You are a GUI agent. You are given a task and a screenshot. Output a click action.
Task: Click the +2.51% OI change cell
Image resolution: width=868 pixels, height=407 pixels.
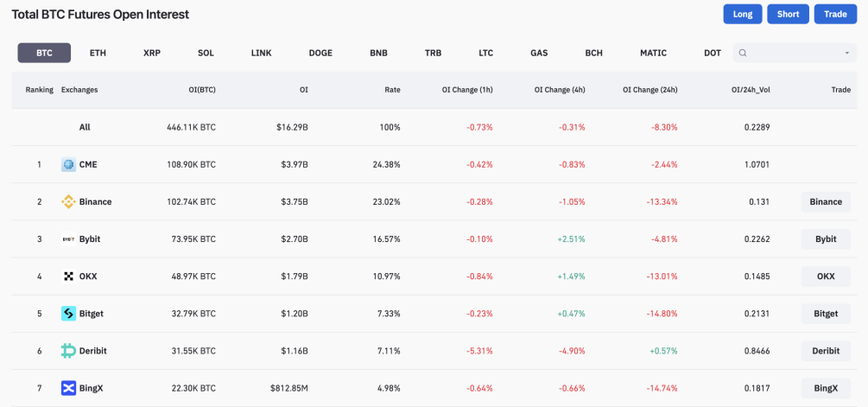click(x=570, y=239)
